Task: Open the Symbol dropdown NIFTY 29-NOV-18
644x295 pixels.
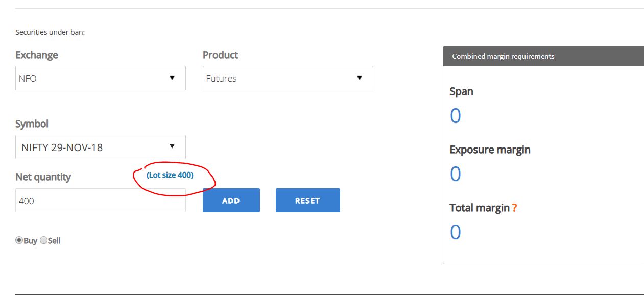Action: [x=101, y=147]
